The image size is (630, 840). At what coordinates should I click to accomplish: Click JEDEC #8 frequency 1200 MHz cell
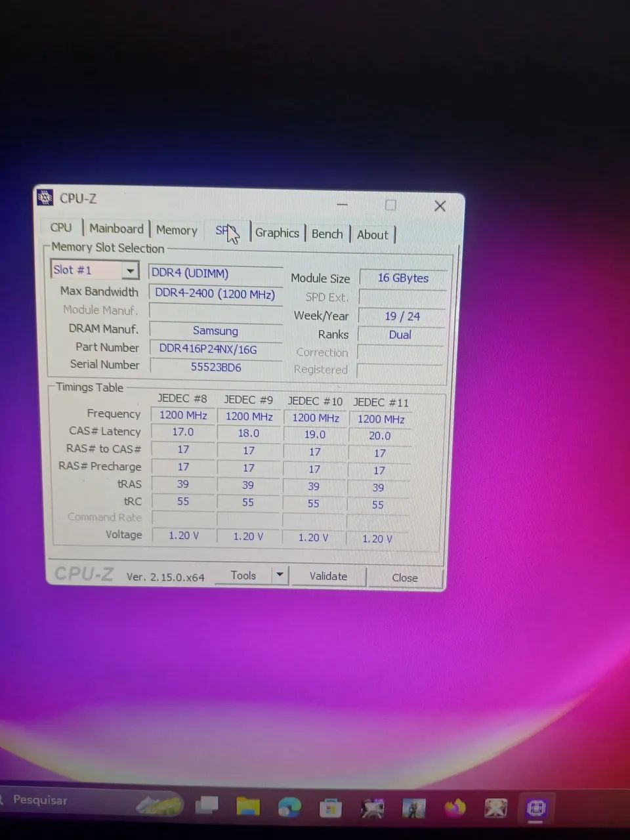pyautogui.click(x=183, y=415)
